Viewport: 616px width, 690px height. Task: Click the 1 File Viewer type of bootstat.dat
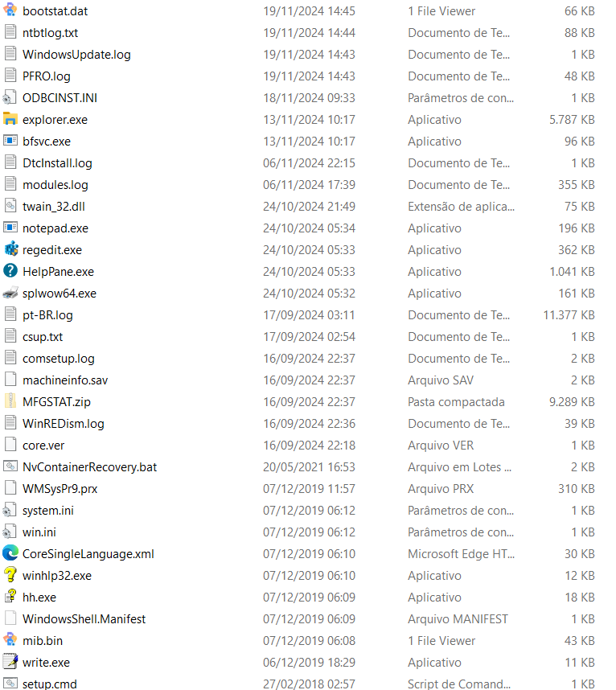[x=441, y=11]
